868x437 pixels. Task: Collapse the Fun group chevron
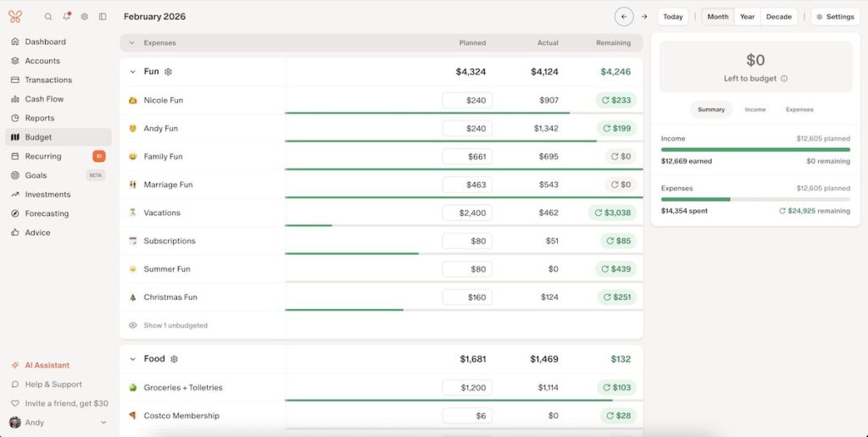[132, 72]
